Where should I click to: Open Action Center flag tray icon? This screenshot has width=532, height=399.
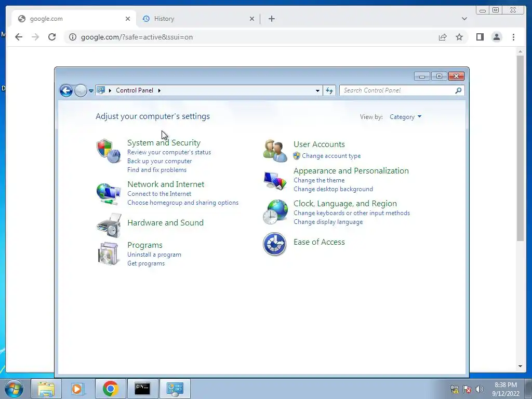pos(467,389)
